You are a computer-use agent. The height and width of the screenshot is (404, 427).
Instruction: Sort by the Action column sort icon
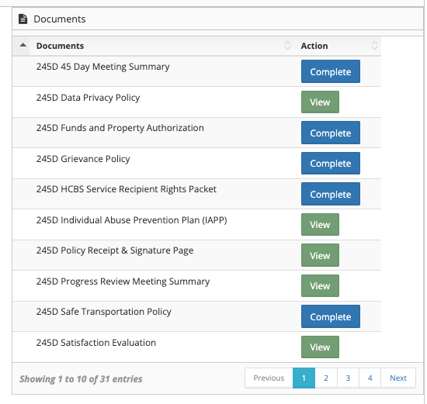pos(374,45)
